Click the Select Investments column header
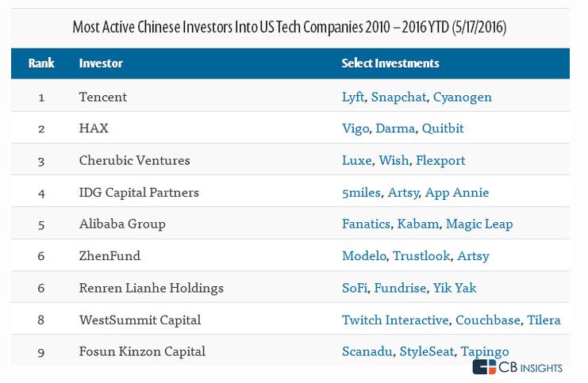The image size is (588, 383). pyautogui.click(x=390, y=63)
